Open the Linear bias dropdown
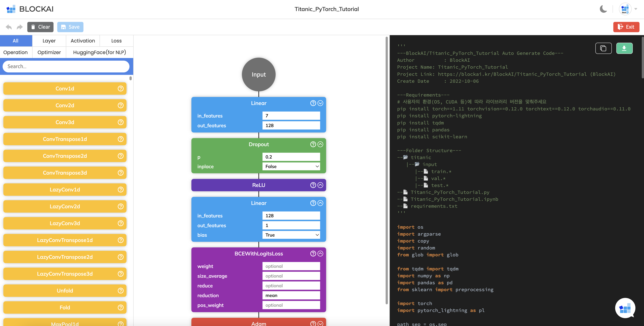This screenshot has width=644, height=326. pyautogui.click(x=291, y=235)
